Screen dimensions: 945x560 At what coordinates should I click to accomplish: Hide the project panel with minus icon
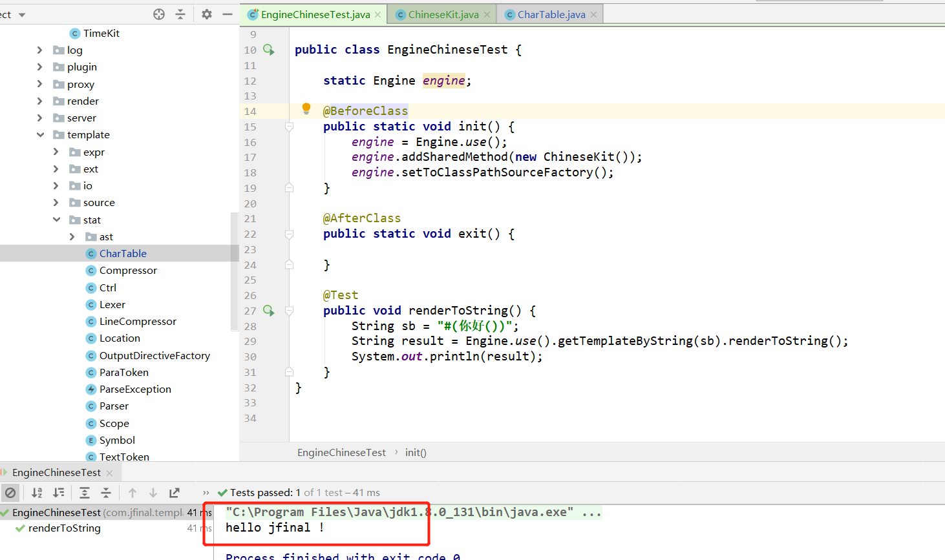[x=228, y=14]
